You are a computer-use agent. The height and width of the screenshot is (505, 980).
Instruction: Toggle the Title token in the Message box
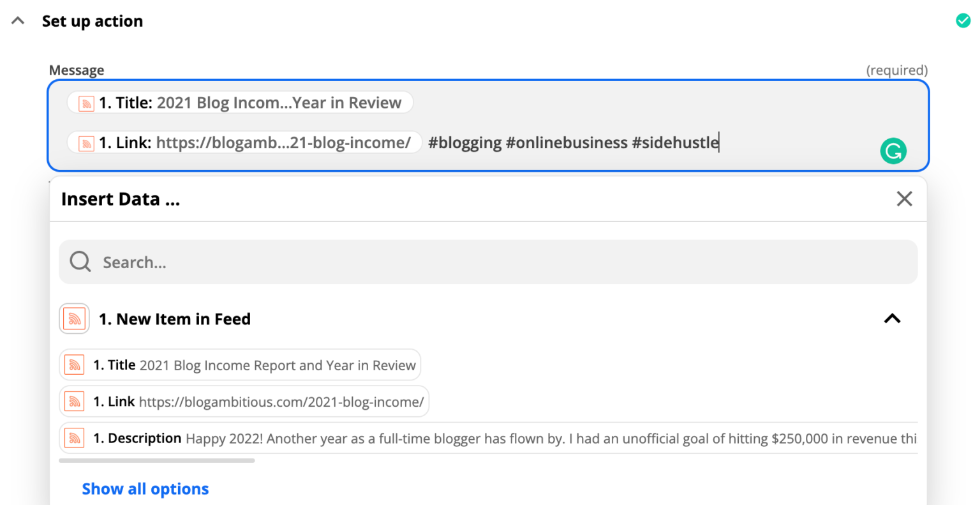pyautogui.click(x=240, y=102)
